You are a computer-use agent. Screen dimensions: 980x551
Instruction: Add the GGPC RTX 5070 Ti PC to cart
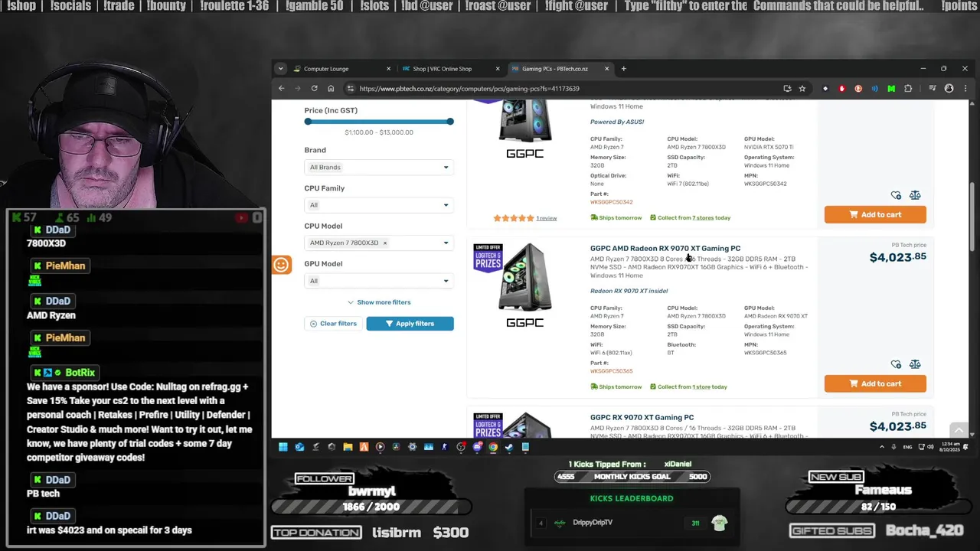click(x=875, y=214)
